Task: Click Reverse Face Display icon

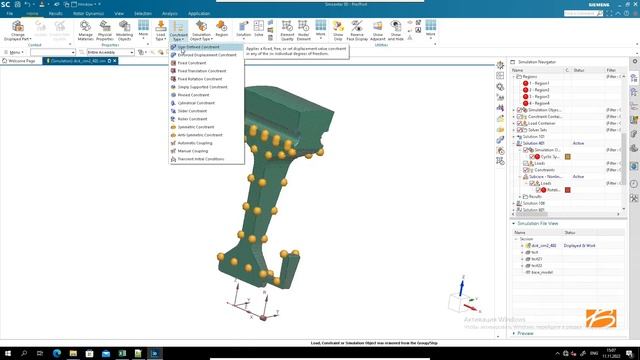Action: coord(357,30)
